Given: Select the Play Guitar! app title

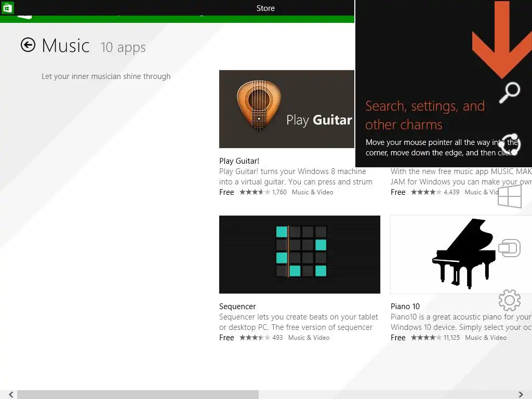Looking at the screenshot, I should click(239, 161).
